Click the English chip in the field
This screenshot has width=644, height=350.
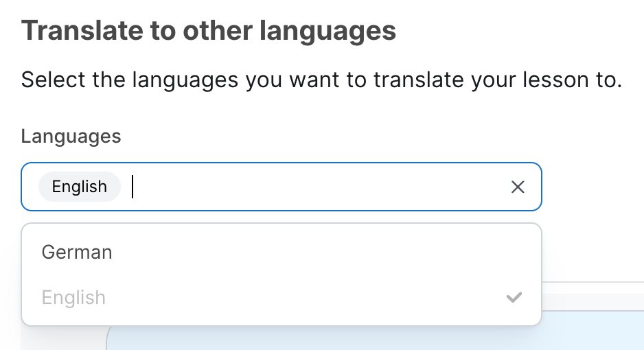80,187
